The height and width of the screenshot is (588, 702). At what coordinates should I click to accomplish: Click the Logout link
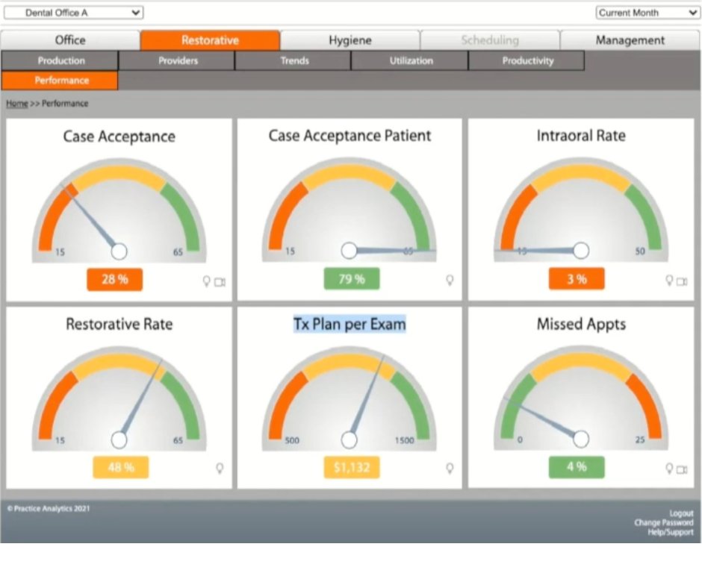click(x=681, y=513)
